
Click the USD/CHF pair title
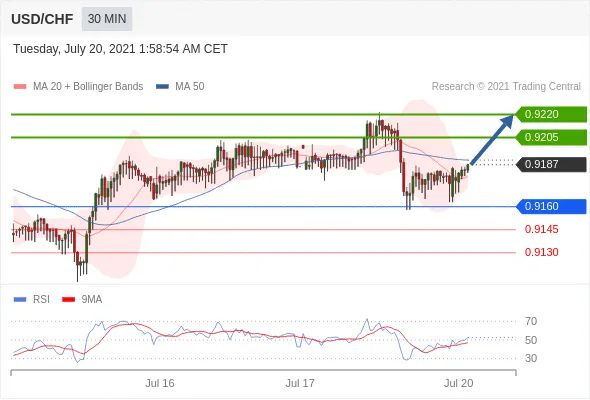[42, 19]
